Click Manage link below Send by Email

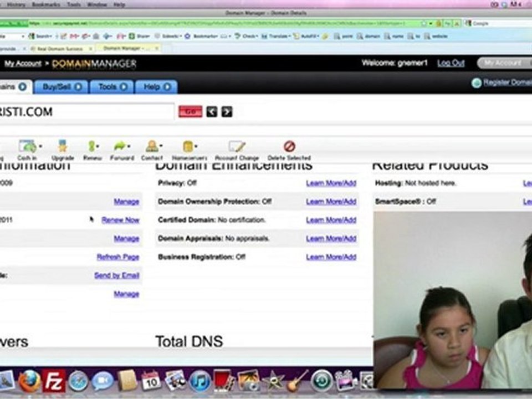(x=126, y=294)
